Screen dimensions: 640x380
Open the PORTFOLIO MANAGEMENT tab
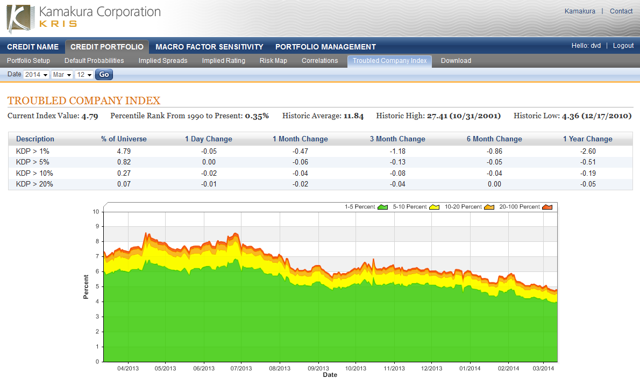point(325,47)
